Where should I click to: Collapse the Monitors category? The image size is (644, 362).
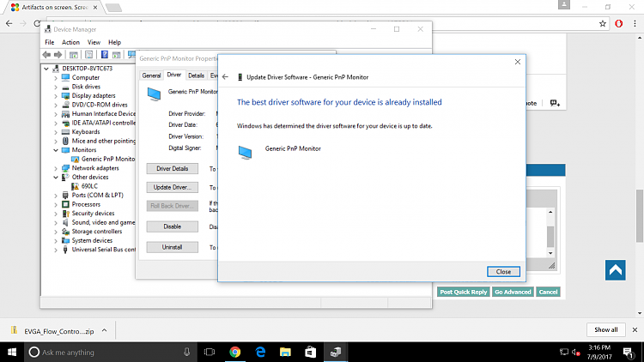click(56, 150)
